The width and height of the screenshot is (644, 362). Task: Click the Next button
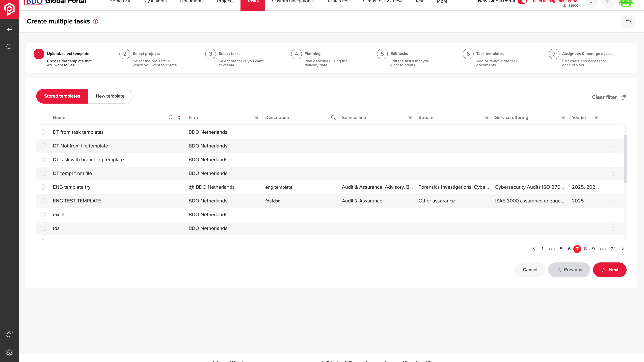tap(609, 270)
